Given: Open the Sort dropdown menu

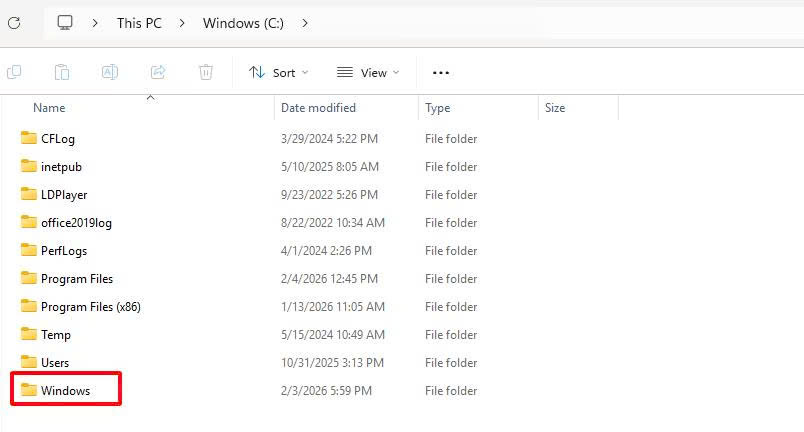Looking at the screenshot, I should click(x=279, y=72).
